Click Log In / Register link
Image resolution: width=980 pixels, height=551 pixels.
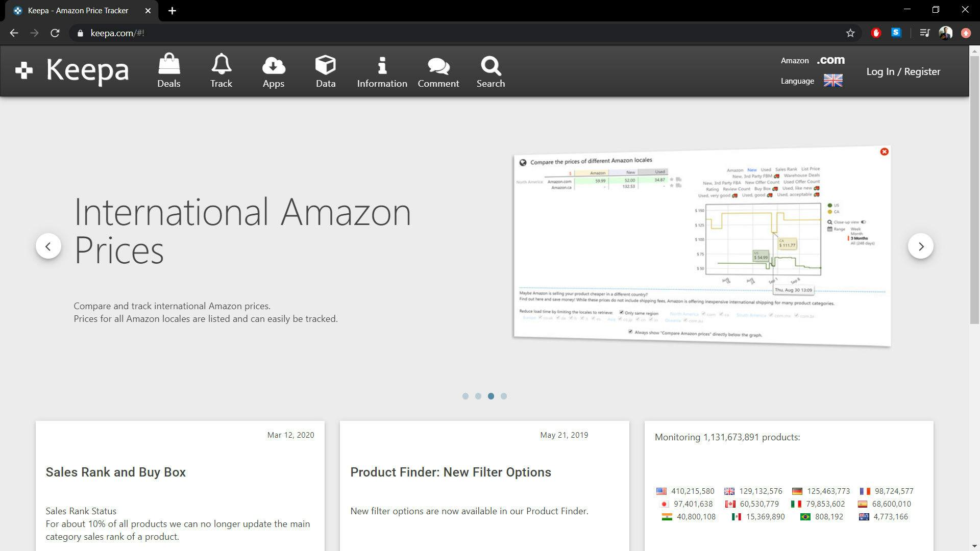click(x=903, y=71)
